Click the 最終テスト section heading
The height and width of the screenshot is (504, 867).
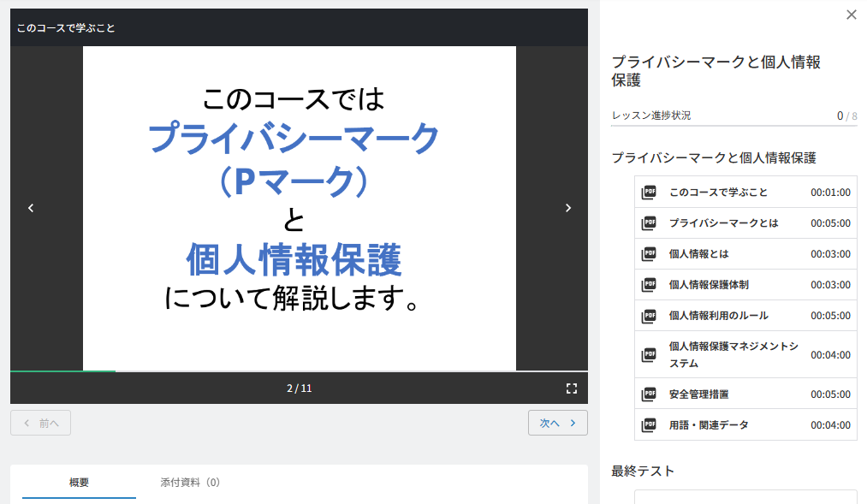(643, 471)
